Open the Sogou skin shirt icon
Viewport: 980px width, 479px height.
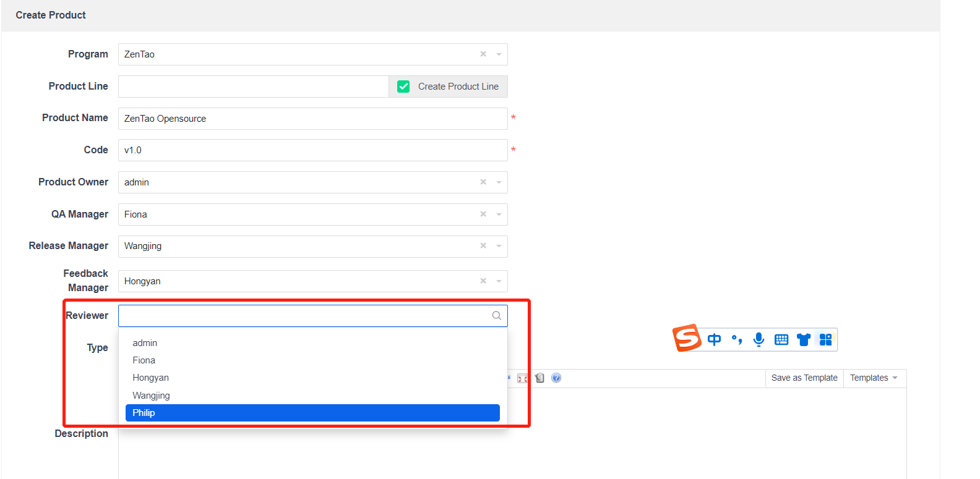804,339
